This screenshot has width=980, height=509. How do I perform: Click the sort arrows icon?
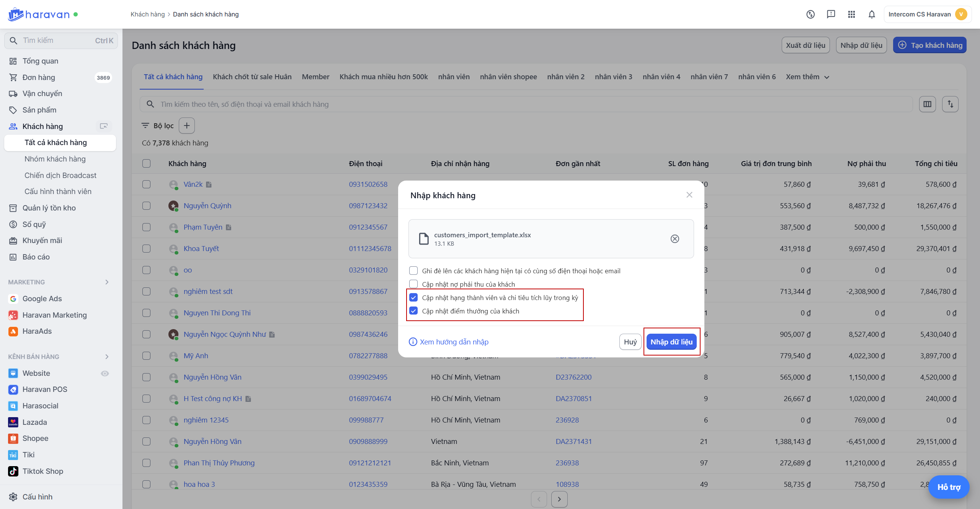click(950, 104)
